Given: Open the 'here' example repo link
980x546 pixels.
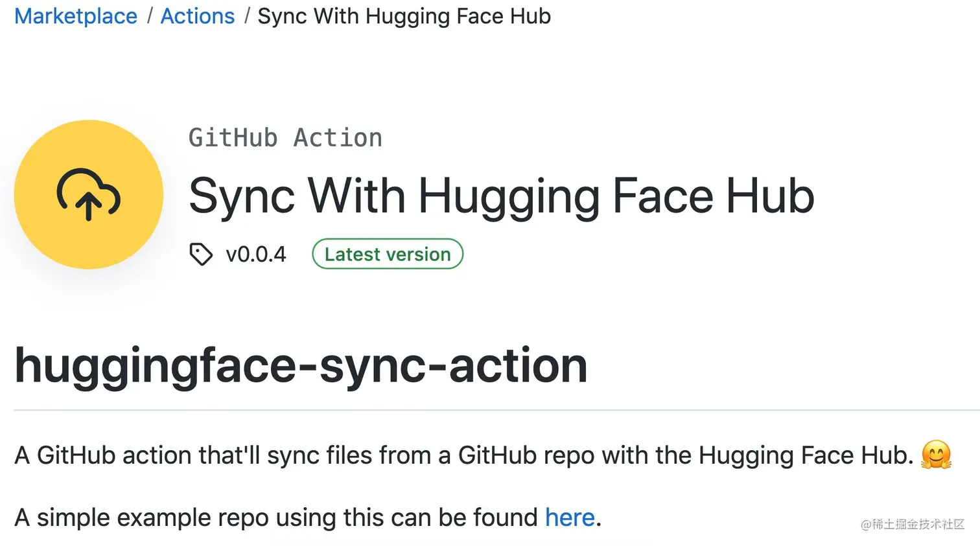Looking at the screenshot, I should click(570, 518).
